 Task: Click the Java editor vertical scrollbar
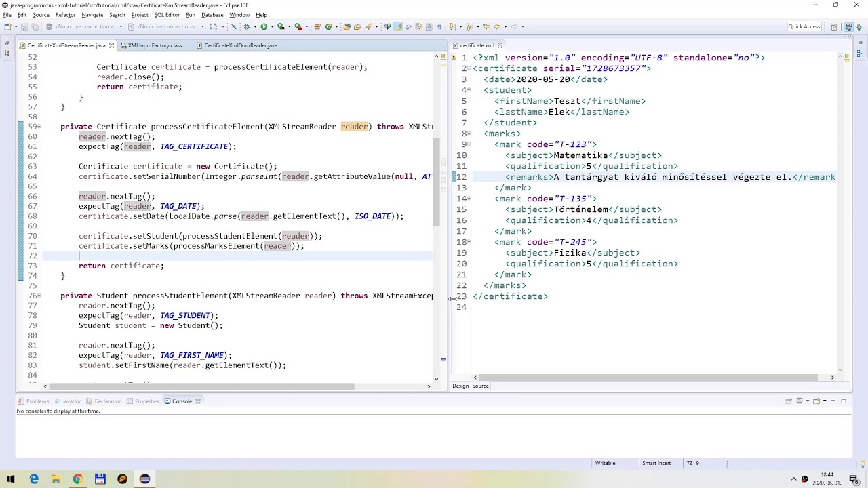(438, 183)
